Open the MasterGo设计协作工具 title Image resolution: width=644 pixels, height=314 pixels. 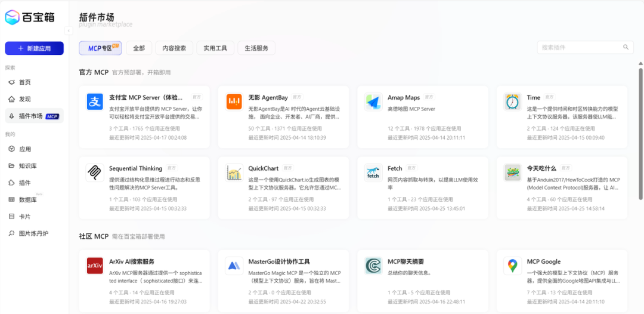pos(279,261)
